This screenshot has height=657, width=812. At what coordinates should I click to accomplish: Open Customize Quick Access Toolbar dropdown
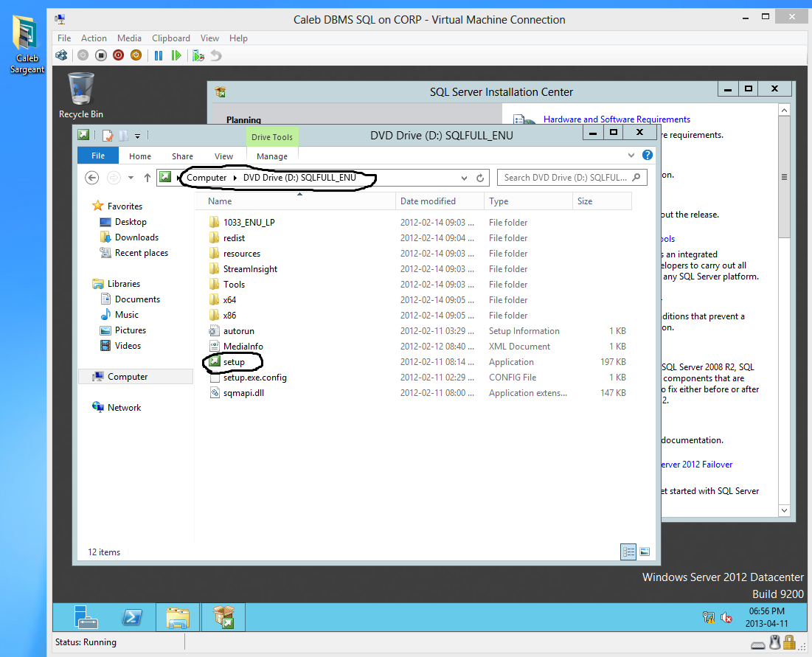tap(138, 136)
